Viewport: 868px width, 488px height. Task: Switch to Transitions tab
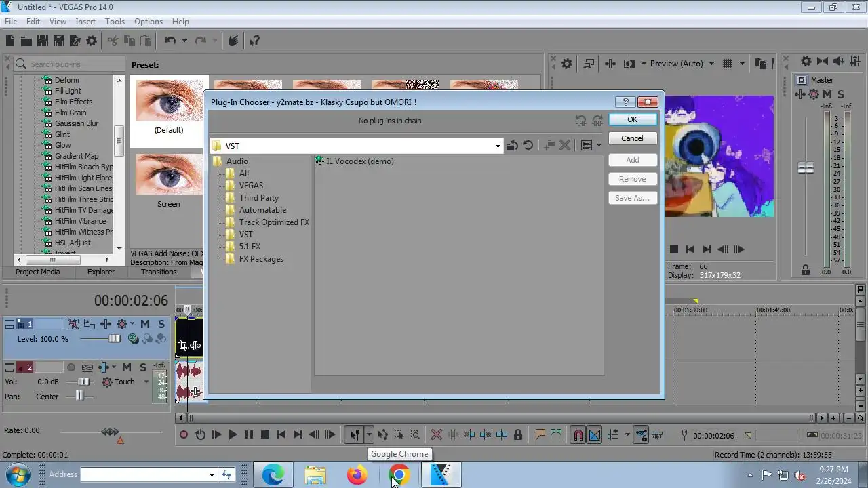159,272
